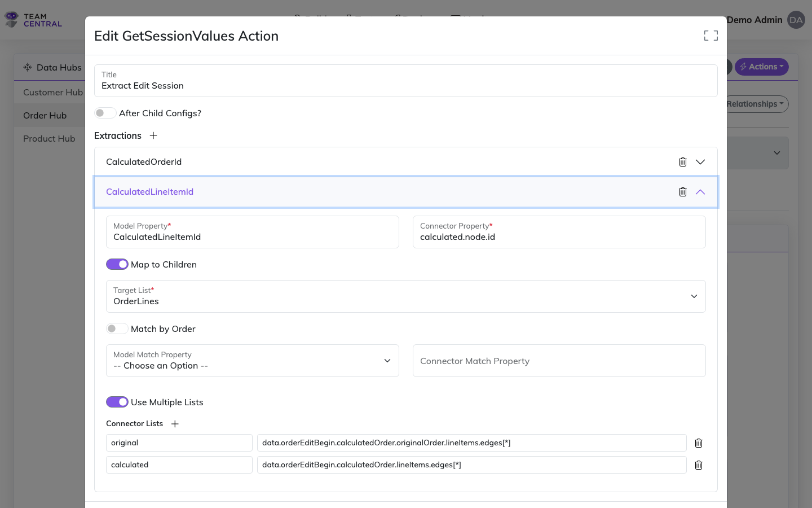Open the Demo Admin avatar menu
Viewport: 812px width, 508px height.
[x=796, y=20]
